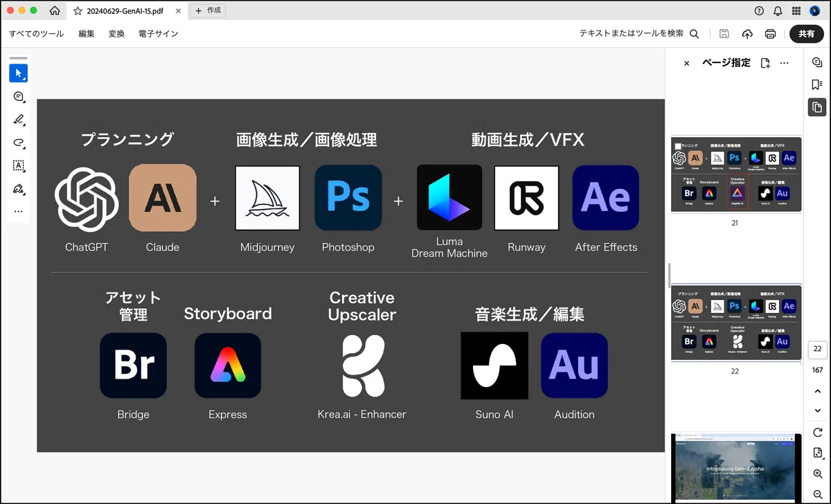Click the 音楽生成/編集 heading text
831x504 pixels.
(x=530, y=314)
